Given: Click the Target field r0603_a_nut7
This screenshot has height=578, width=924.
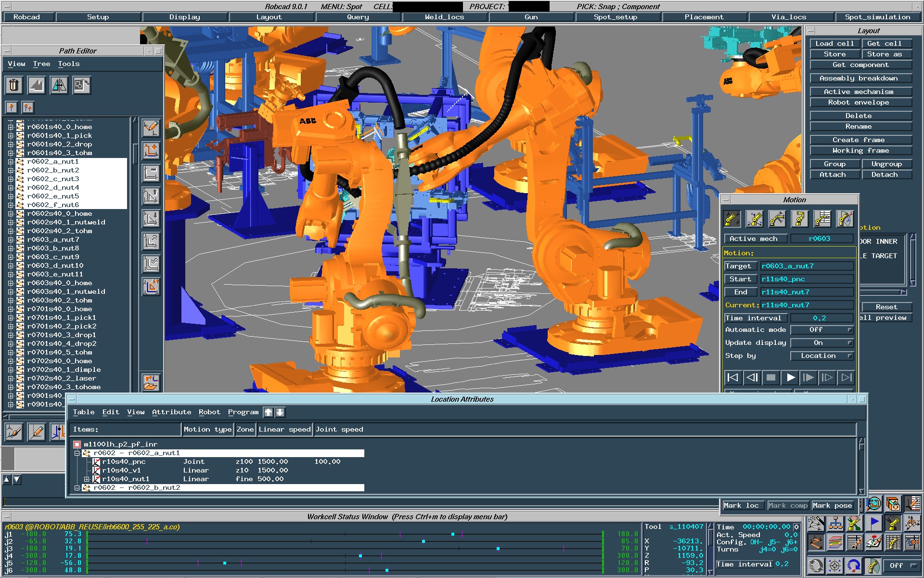Looking at the screenshot, I should click(x=806, y=266).
